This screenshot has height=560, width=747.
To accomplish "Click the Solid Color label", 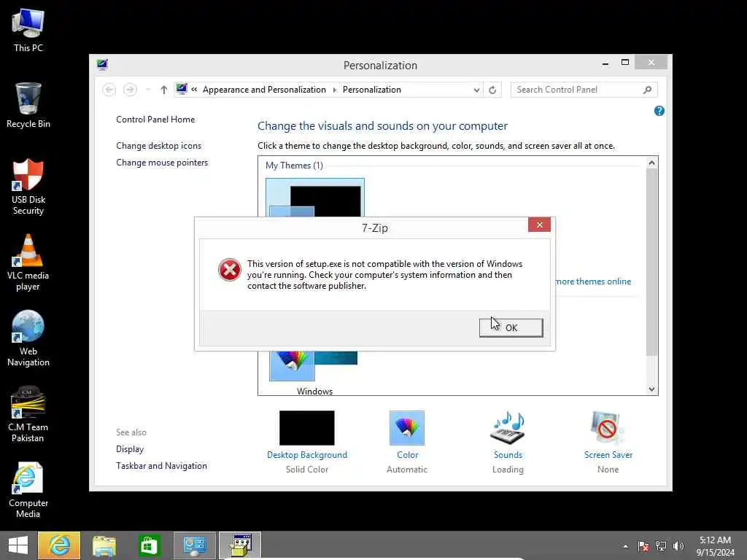I will coord(307,470).
